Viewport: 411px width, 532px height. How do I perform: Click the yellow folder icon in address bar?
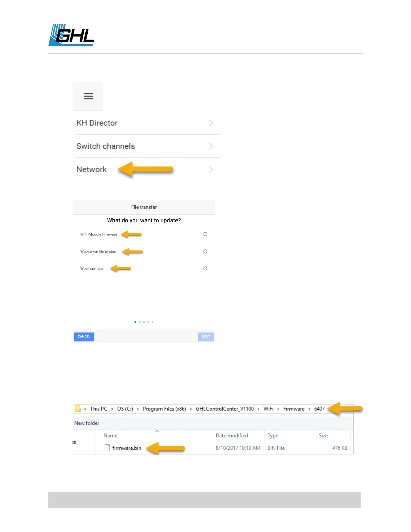pos(78,408)
